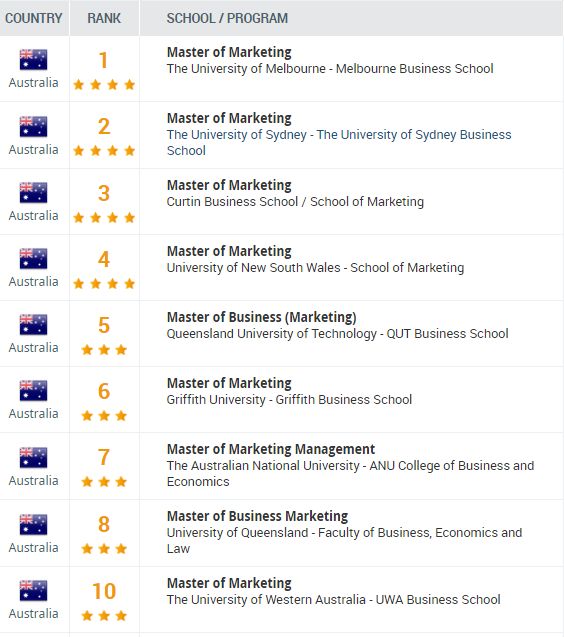
Task: Click the four-star rating under rank 2
Action: click(104, 151)
